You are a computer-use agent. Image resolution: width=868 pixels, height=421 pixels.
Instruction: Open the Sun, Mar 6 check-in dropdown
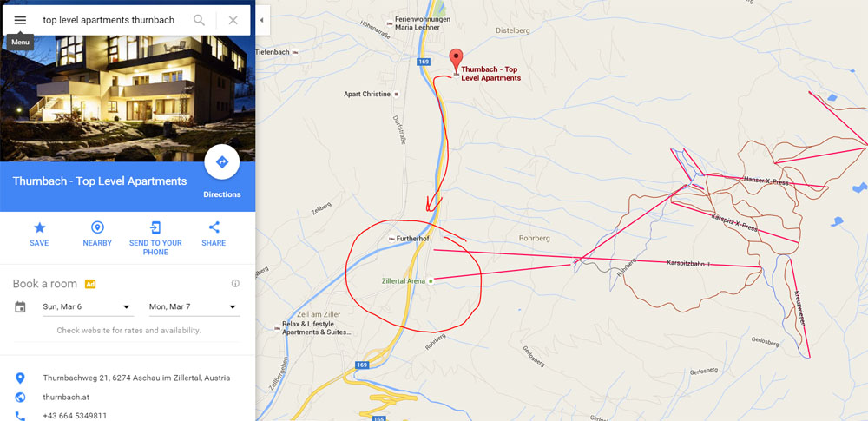tap(87, 307)
